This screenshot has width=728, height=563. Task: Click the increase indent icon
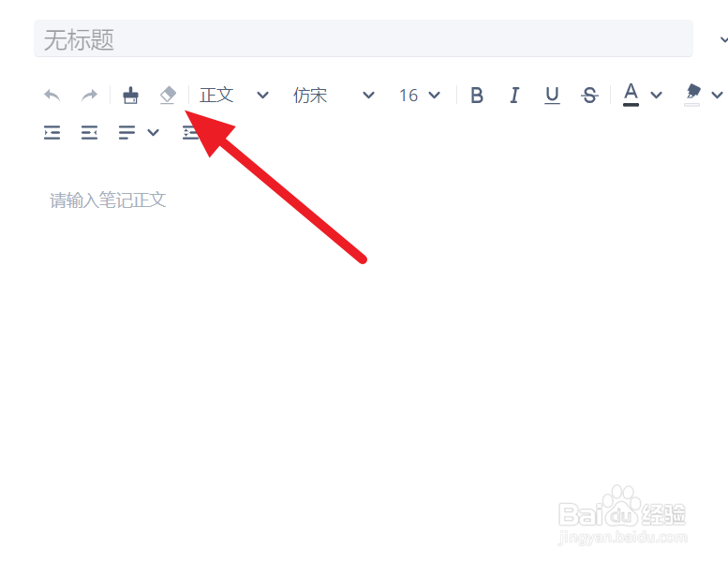(x=52, y=133)
